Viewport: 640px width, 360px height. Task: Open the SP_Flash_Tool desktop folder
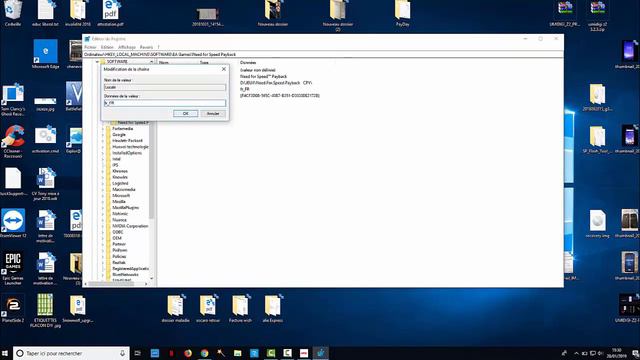[x=598, y=139]
